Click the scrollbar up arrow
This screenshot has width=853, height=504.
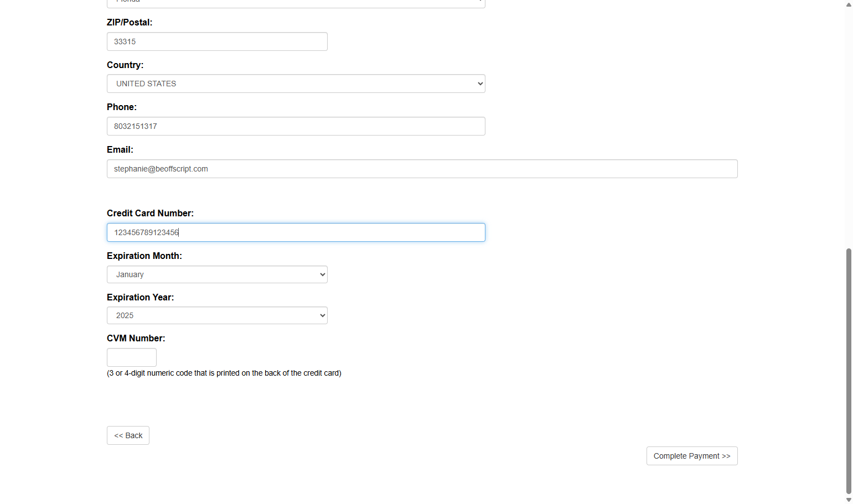click(849, 4)
